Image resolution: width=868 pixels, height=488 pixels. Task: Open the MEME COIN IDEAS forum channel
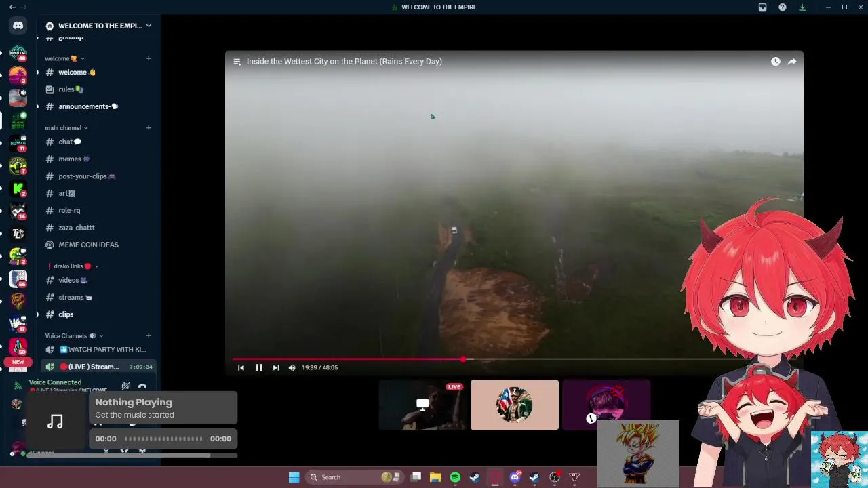(x=98, y=245)
